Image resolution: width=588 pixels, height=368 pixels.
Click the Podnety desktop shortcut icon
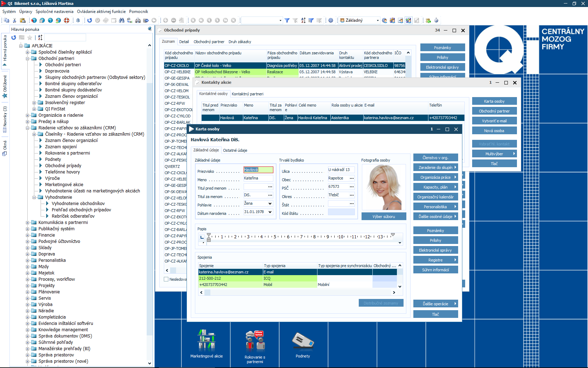click(303, 341)
